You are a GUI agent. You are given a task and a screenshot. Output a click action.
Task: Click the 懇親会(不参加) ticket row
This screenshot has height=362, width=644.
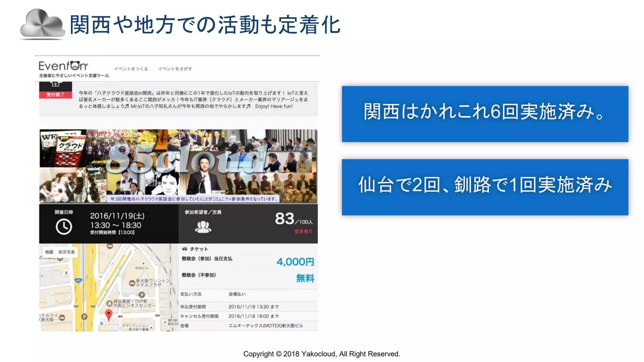[248, 277]
